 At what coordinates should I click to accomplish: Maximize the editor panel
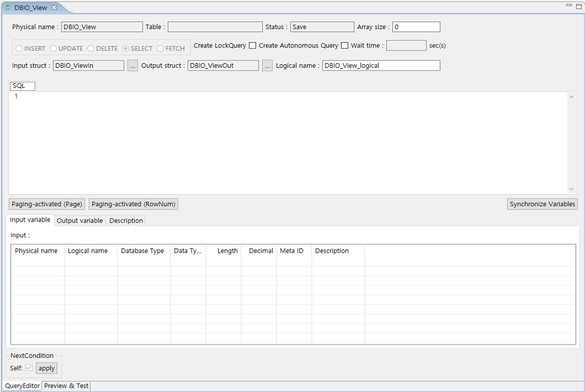pos(578,6)
